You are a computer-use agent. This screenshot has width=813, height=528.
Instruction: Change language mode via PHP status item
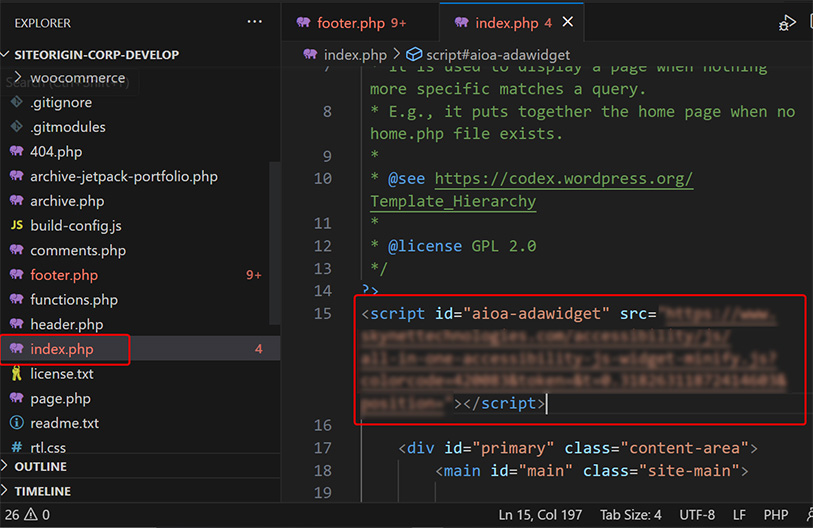pos(776,515)
